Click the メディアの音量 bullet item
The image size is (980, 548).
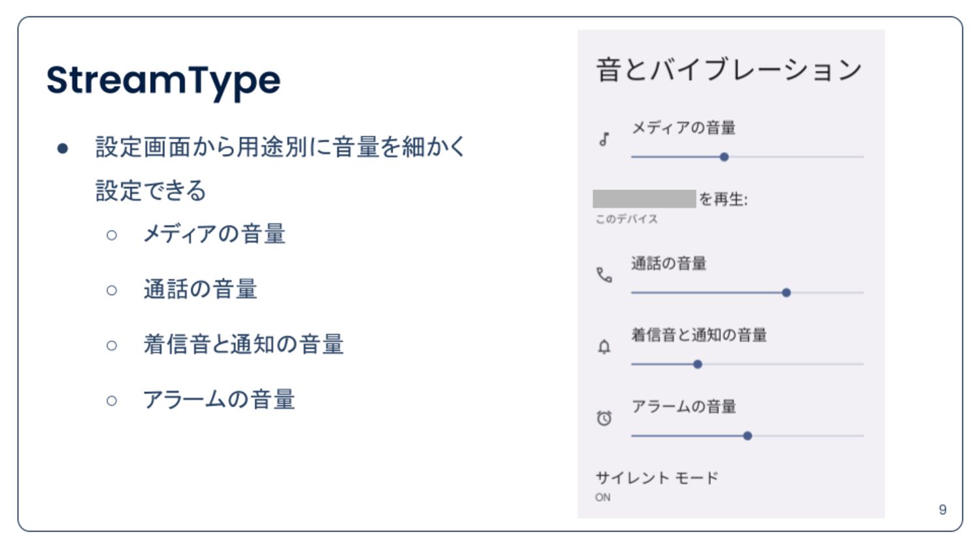pyautogui.click(x=214, y=234)
